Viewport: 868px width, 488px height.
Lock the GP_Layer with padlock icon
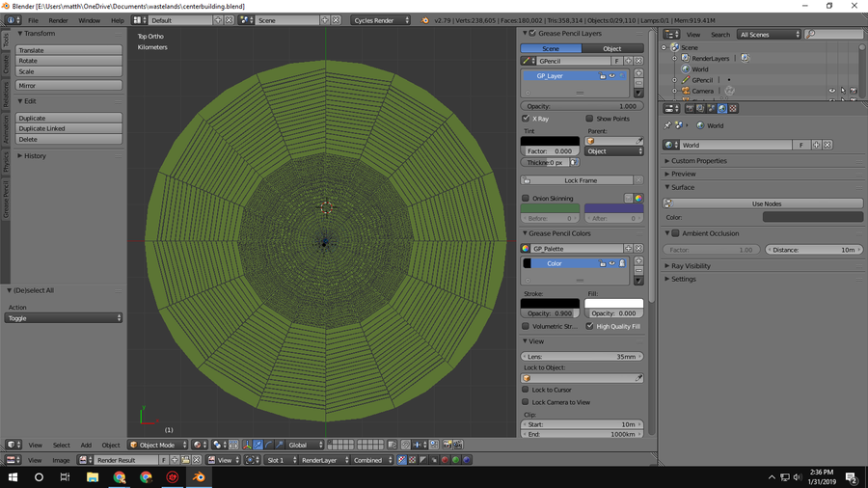pos(603,75)
